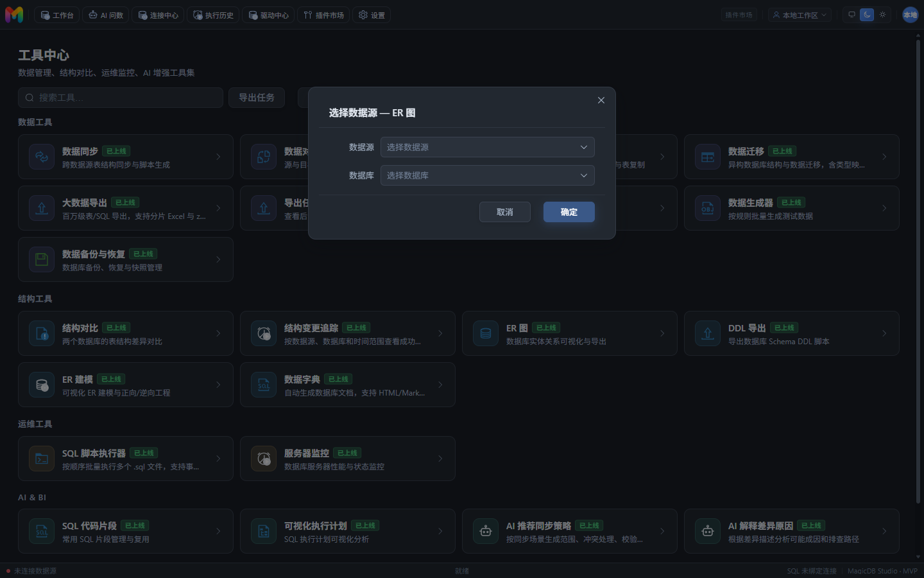Screen dimensions: 924x578
Task: Open 数据字典 card via its chevron
Action: pos(440,385)
